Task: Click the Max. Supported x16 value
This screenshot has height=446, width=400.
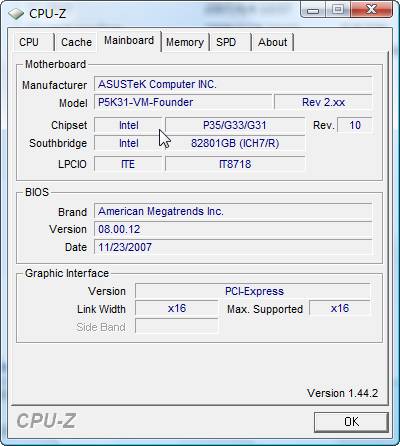Action: point(340,309)
